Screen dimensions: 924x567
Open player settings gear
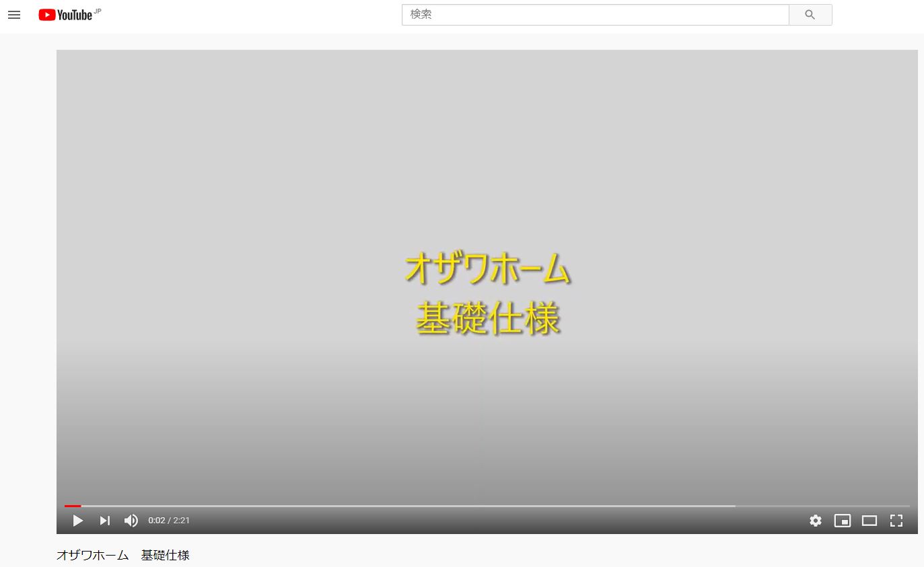click(816, 521)
